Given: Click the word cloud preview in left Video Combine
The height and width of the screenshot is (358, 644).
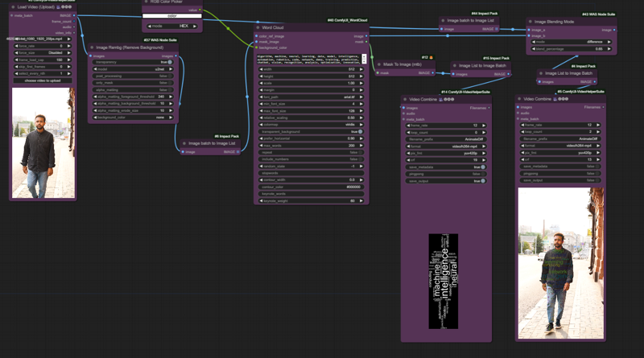Looking at the screenshot, I should click(444, 282).
